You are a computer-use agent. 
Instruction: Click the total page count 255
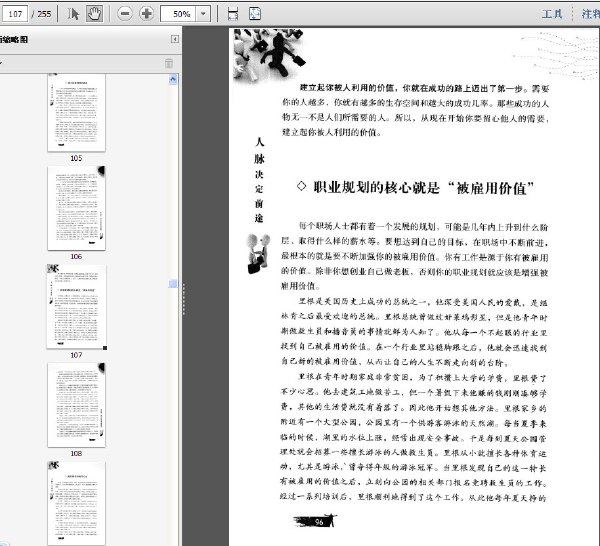pyautogui.click(x=44, y=14)
